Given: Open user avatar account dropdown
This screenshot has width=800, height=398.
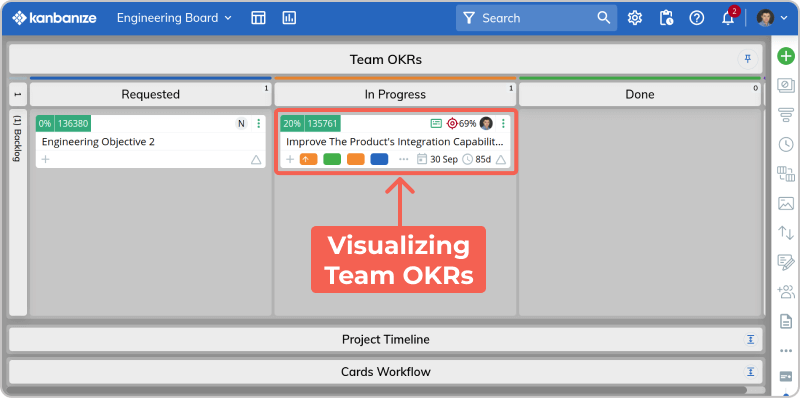Looking at the screenshot, I should coord(772,18).
